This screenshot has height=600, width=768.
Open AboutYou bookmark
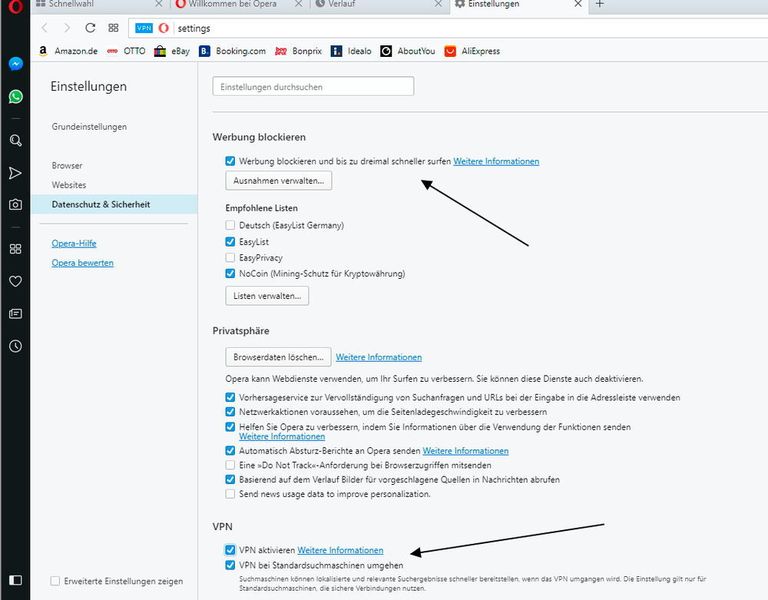point(408,51)
